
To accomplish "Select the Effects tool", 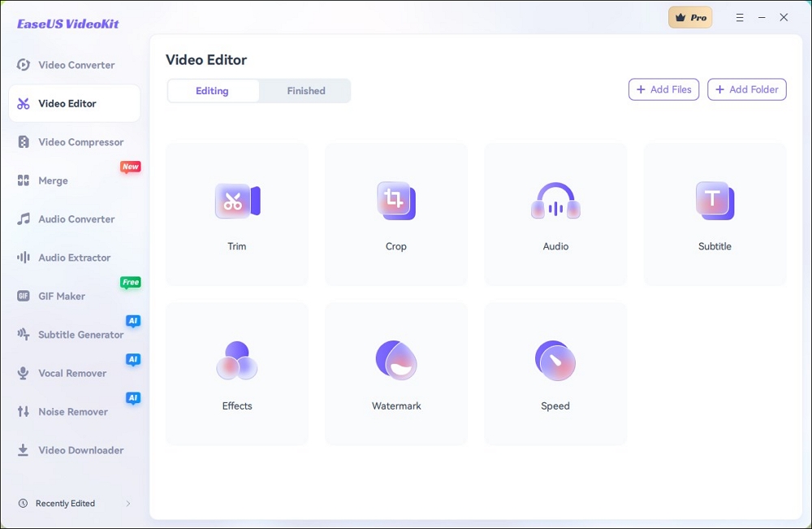I will pyautogui.click(x=236, y=373).
